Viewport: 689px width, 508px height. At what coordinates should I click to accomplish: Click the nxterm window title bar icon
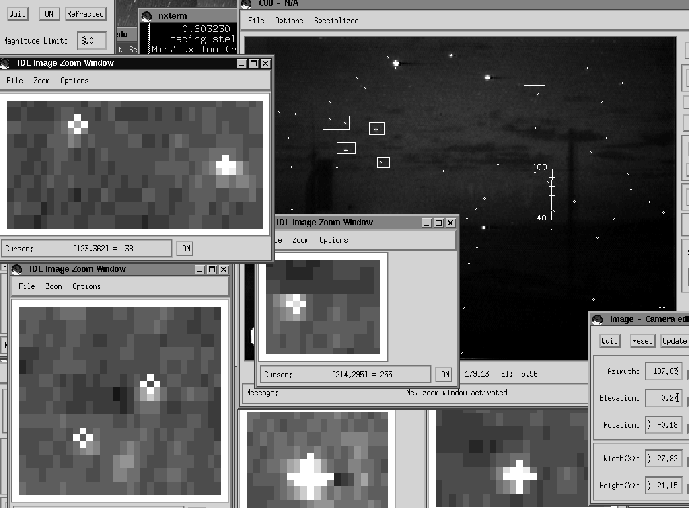coord(148,16)
